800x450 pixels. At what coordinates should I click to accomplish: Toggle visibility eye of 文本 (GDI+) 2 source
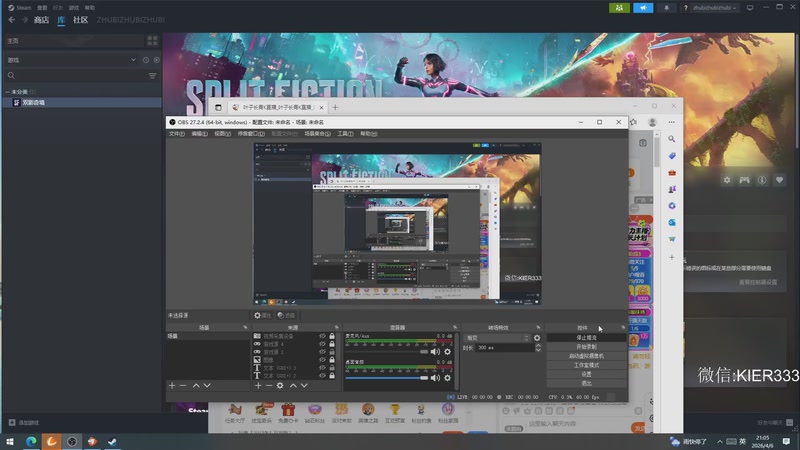coord(322,376)
